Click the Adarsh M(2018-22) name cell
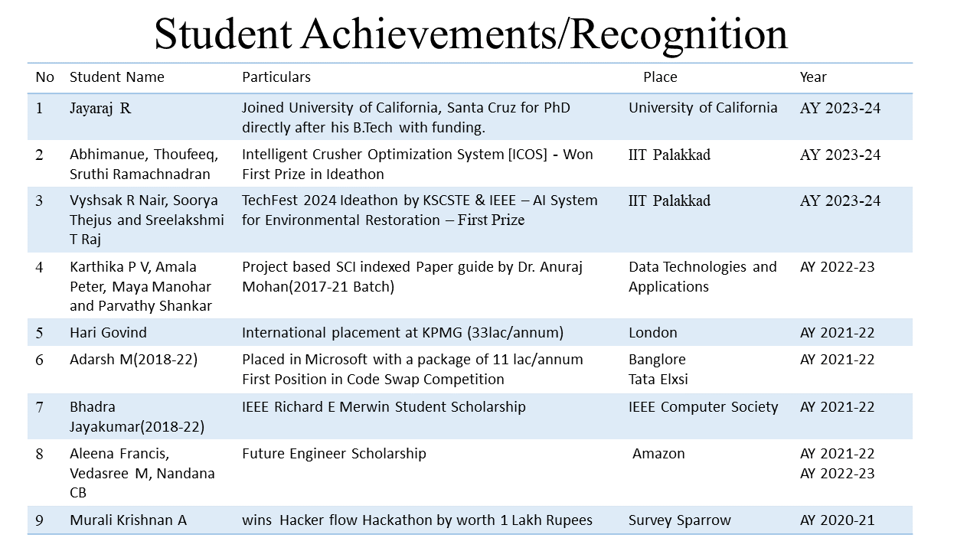Viewport: 980px width, 551px height. tap(133, 360)
